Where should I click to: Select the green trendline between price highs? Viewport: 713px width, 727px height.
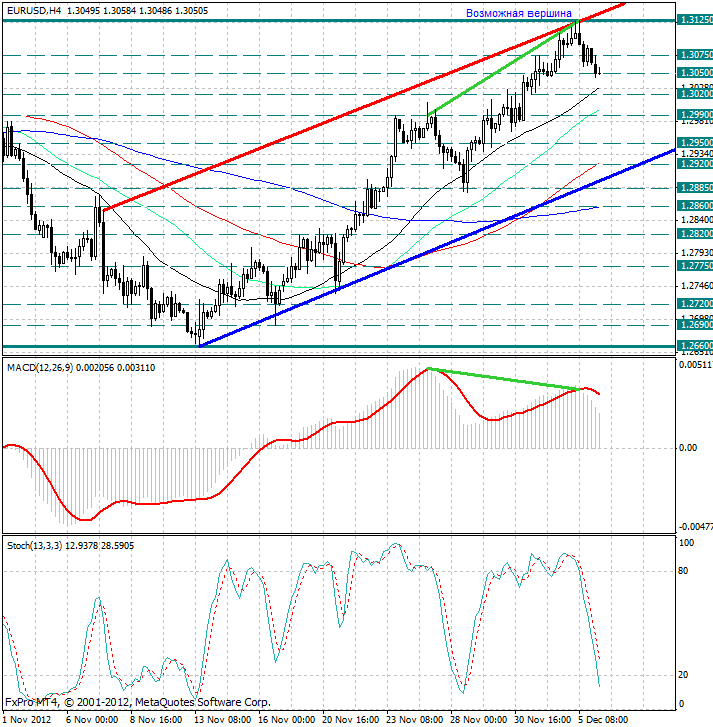pos(503,67)
